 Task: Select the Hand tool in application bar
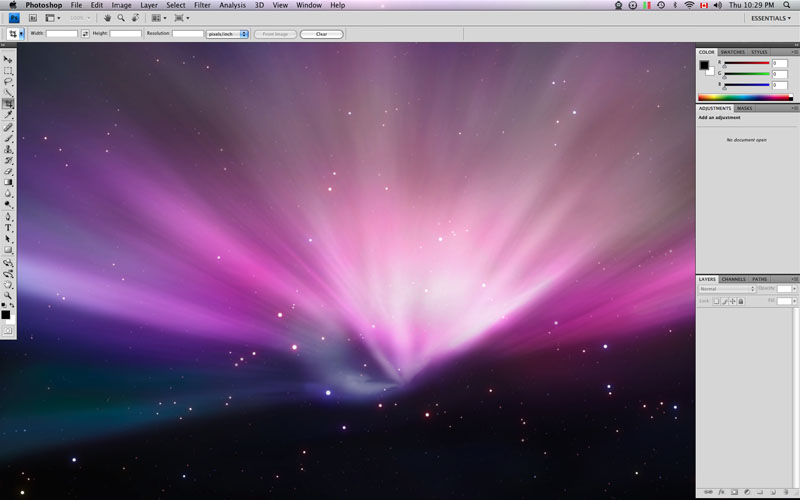pos(108,18)
